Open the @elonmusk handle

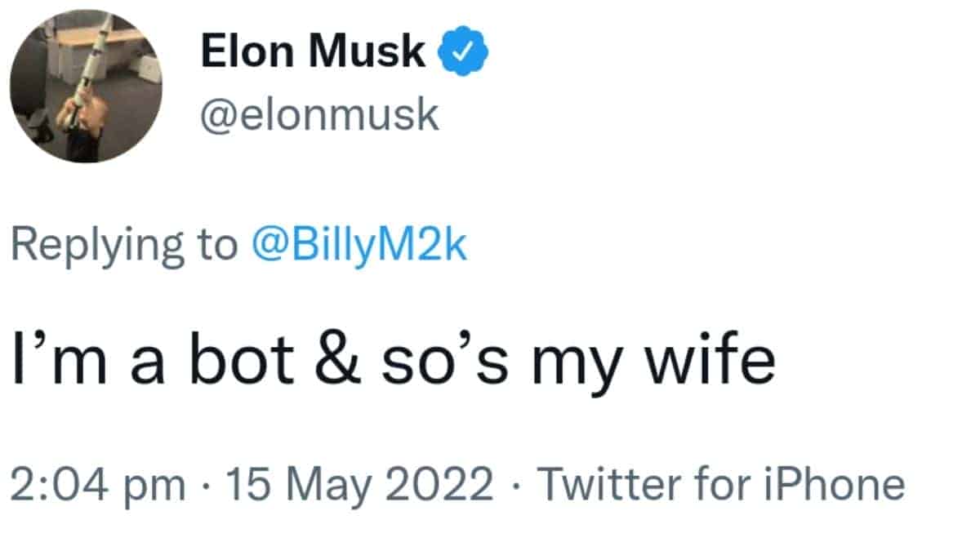pos(319,115)
